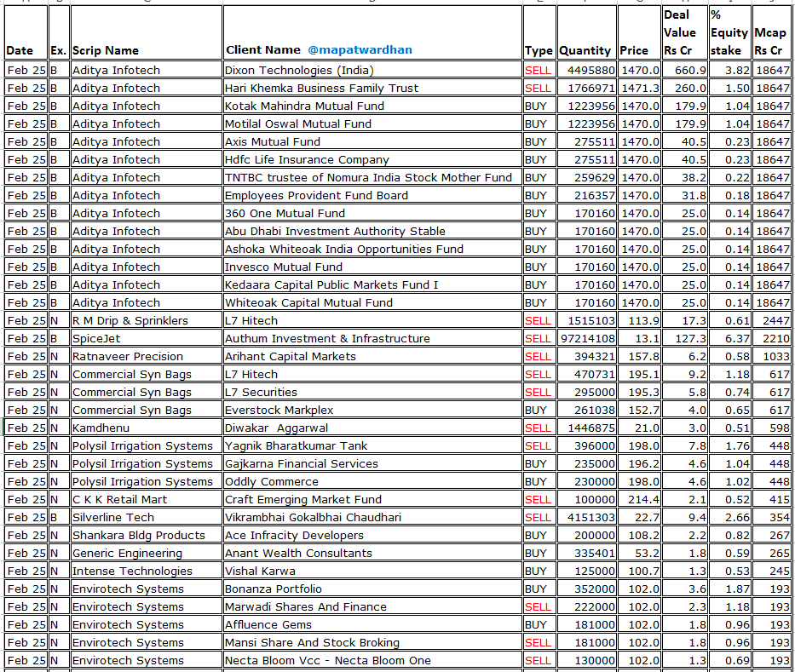The height and width of the screenshot is (672, 795).
Task: Click the Shankara Bldg Products cell
Action: click(x=146, y=535)
